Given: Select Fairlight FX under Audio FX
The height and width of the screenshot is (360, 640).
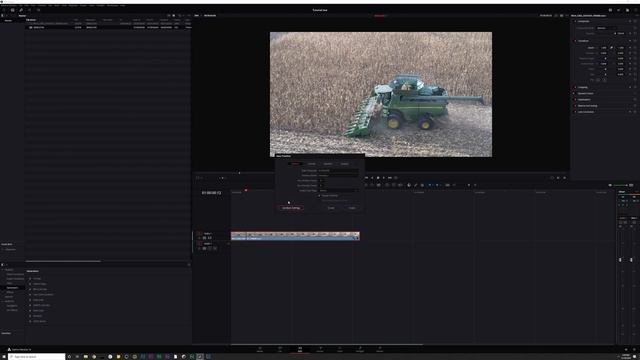Looking at the screenshot, I should [12, 306].
